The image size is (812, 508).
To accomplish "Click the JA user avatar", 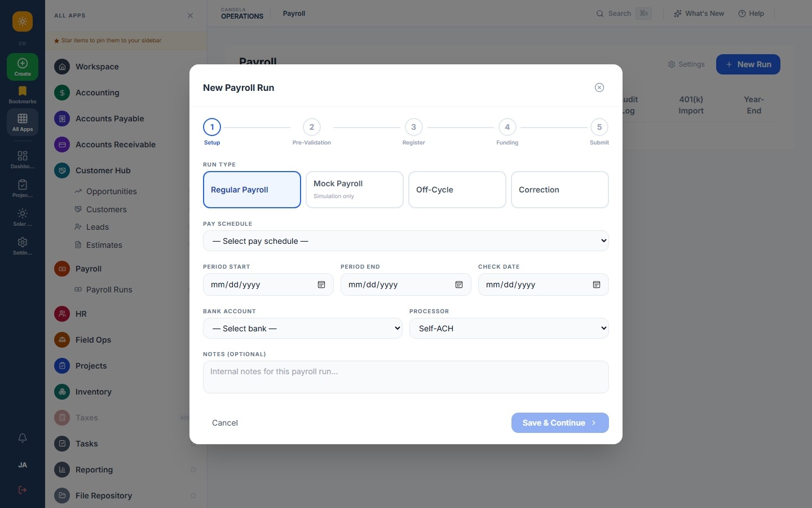I will click(23, 465).
